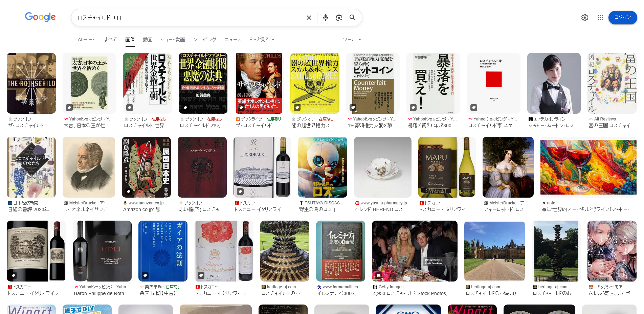Screen dimensions: 644x314
Task: Expand the もっと見る dropdown
Action: [262, 40]
